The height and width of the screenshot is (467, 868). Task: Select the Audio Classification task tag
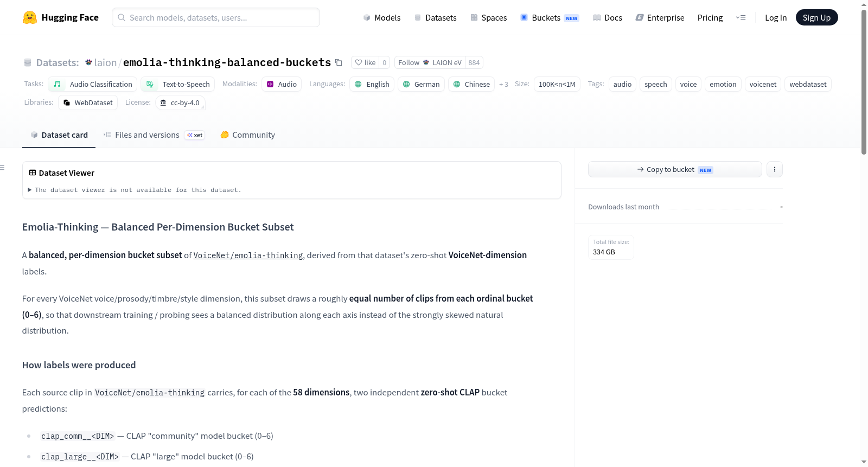[92, 84]
